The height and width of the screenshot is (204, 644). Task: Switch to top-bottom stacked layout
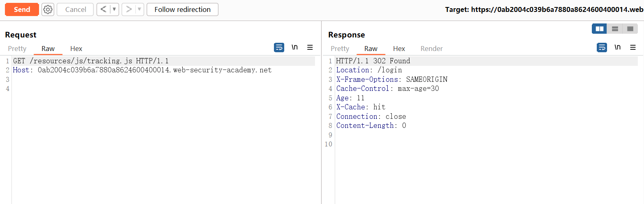coord(615,29)
